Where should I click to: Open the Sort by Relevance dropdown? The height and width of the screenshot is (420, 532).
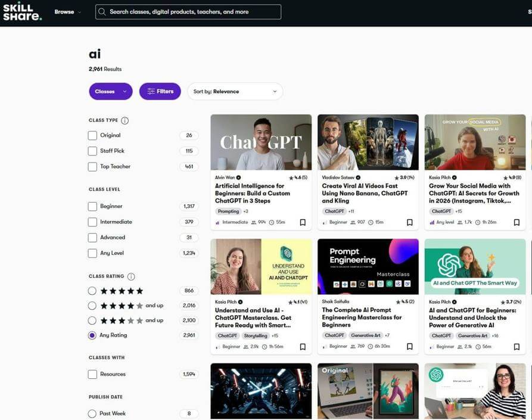click(x=235, y=92)
